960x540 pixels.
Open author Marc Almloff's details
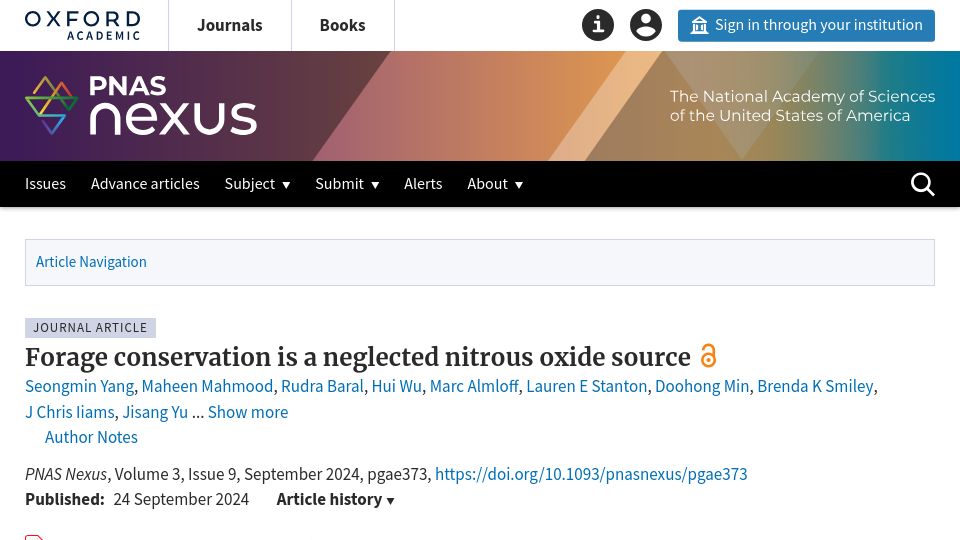click(474, 386)
